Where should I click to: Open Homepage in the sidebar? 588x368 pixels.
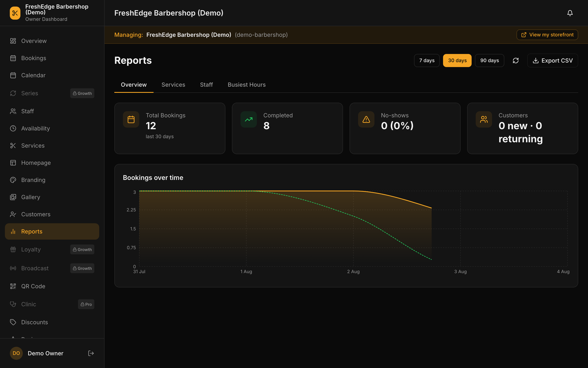52,163
